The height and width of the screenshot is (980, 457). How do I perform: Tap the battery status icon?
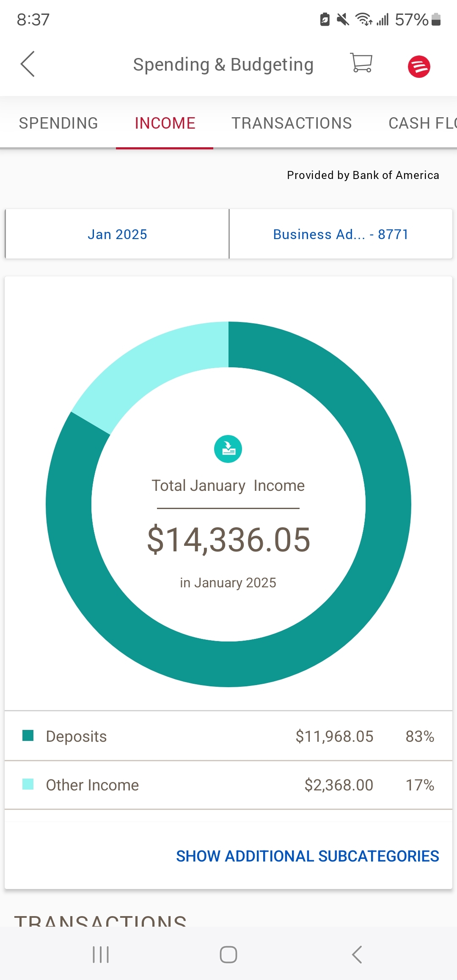coord(436,19)
